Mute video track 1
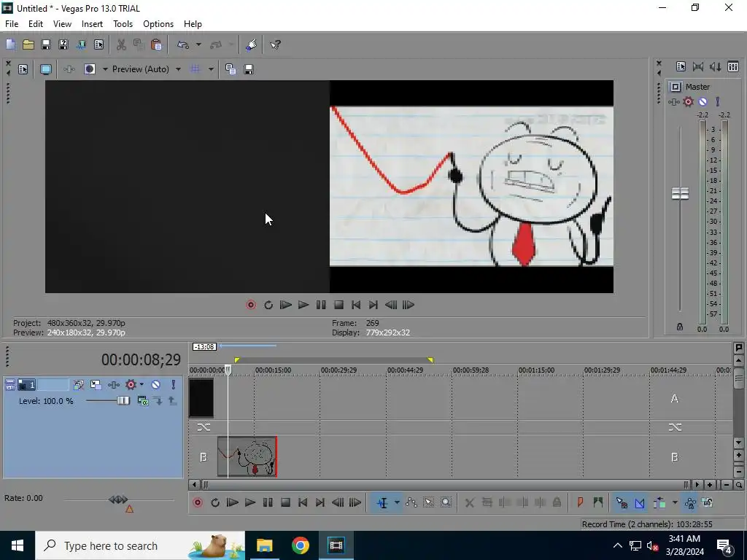Screen dimensions: 747x560 [x=156, y=385]
